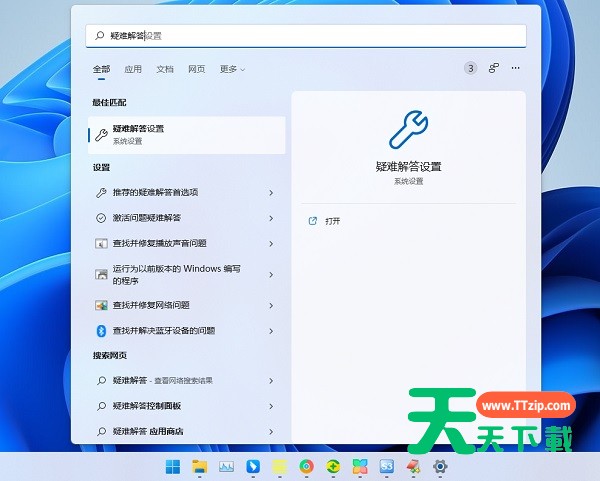This screenshot has height=481, width=600.
Task: Click the wrench icon beside 推荐的疑难解答首选项
Action: (x=101, y=192)
